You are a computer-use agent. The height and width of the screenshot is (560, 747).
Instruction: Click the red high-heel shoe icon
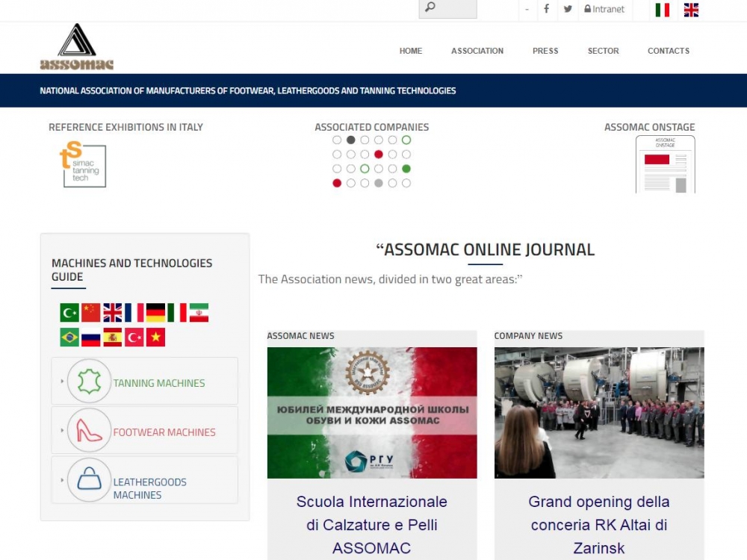(x=89, y=431)
